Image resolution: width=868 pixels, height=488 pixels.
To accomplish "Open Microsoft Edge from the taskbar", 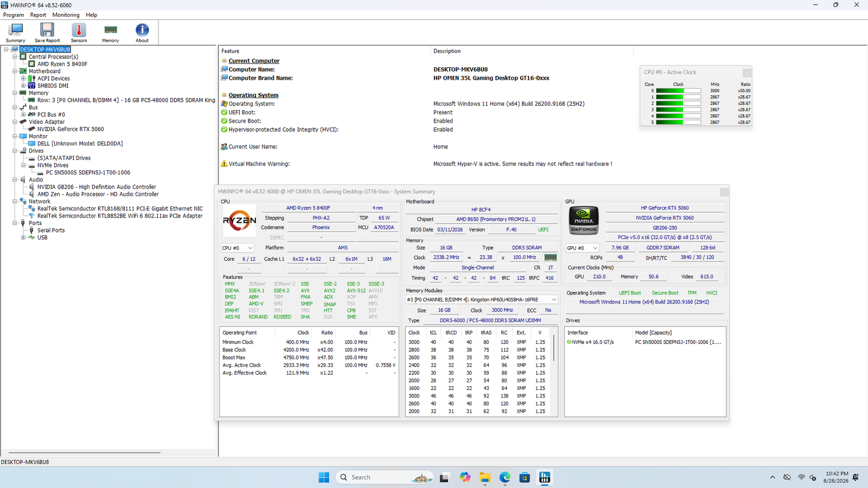I will click(x=505, y=477).
